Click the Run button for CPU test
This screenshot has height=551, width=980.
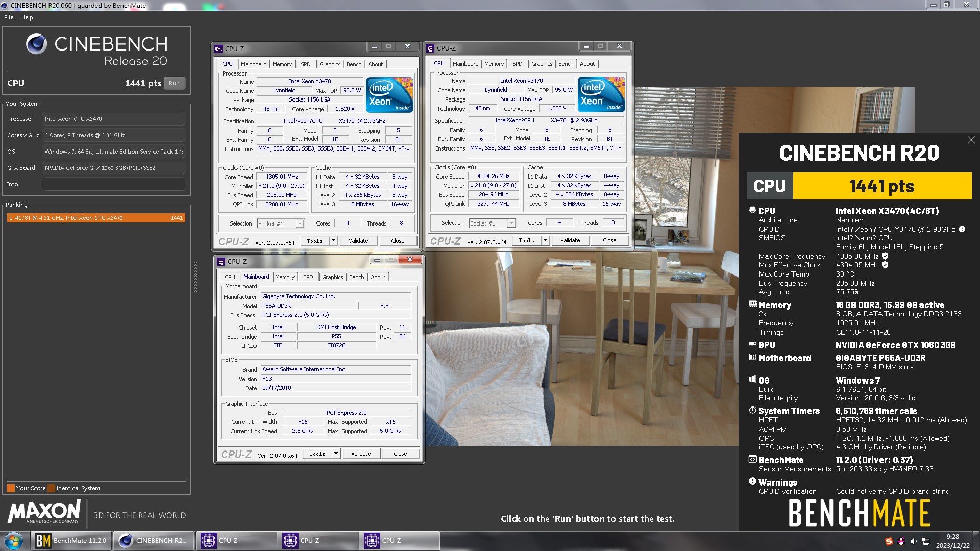point(175,83)
